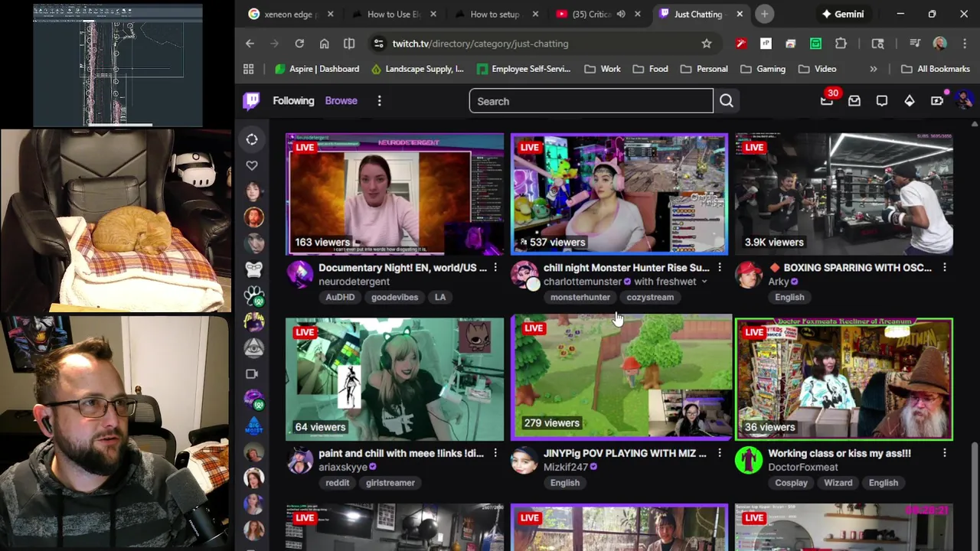980x551 pixels.
Task: Expand the 'with freshwet' chevron
Action: point(704,282)
